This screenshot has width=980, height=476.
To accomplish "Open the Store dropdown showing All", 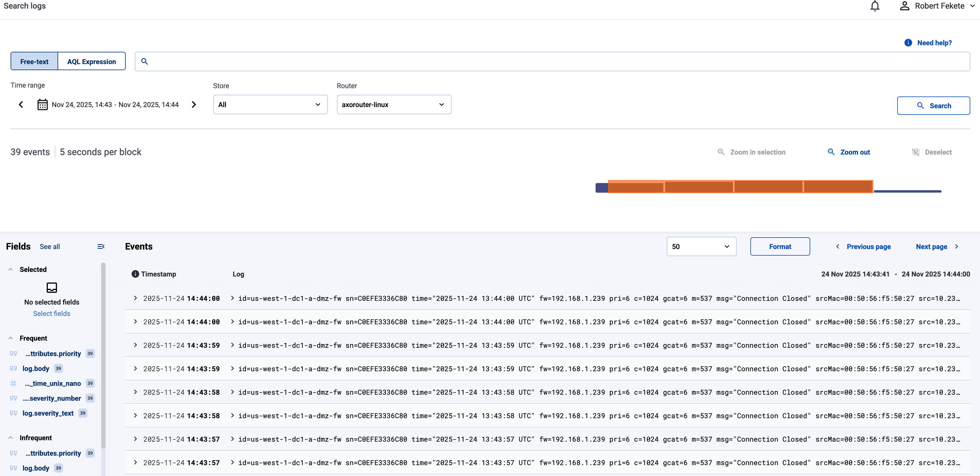I will [x=270, y=104].
